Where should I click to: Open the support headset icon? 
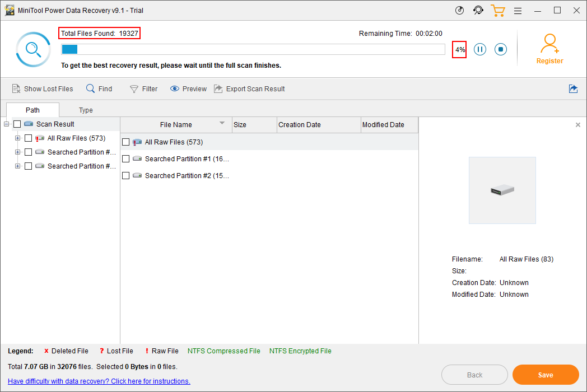coord(478,11)
